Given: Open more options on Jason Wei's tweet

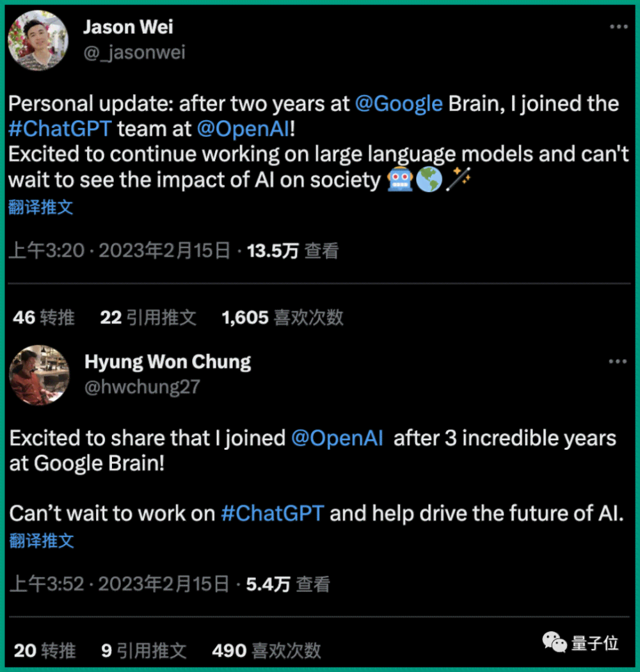Looking at the screenshot, I should click(619, 27).
